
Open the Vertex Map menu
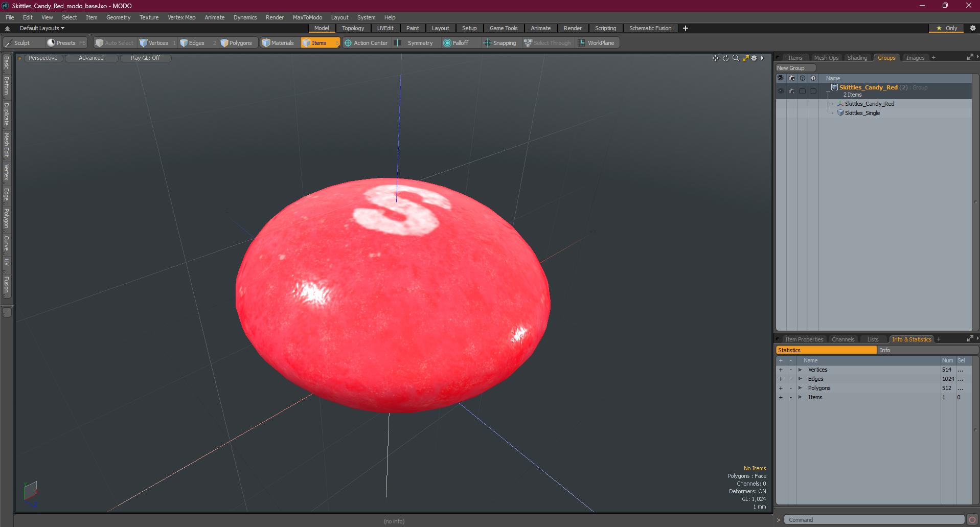pyautogui.click(x=181, y=17)
